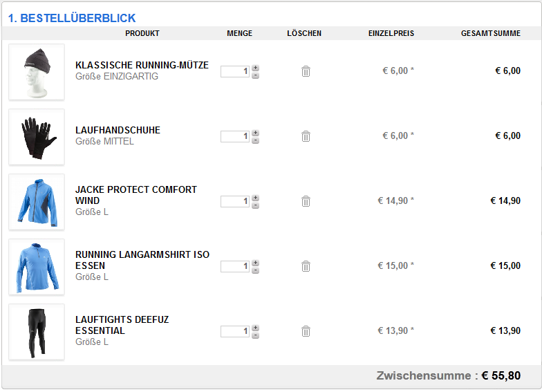Select the Bestellüberblick section heading
This screenshot has height=392, width=542.
coord(72,18)
